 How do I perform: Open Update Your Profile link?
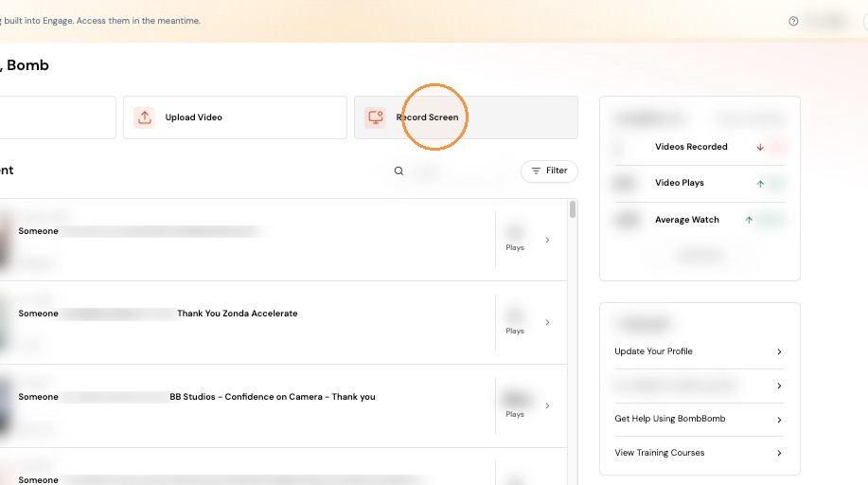pyautogui.click(x=700, y=351)
